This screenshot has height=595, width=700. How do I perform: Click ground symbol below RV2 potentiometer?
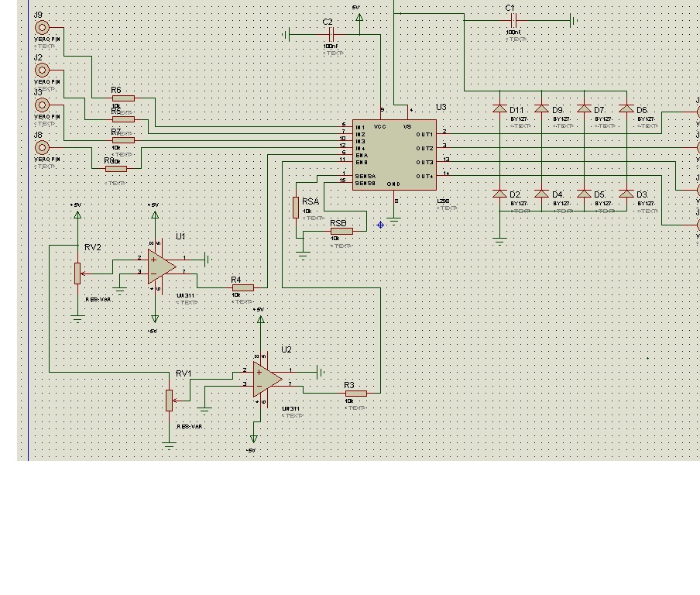click(x=77, y=319)
